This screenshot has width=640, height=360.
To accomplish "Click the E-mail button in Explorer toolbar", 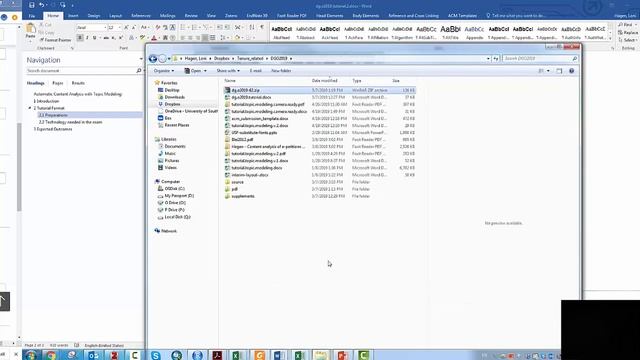I will pyautogui.click(x=256, y=71).
